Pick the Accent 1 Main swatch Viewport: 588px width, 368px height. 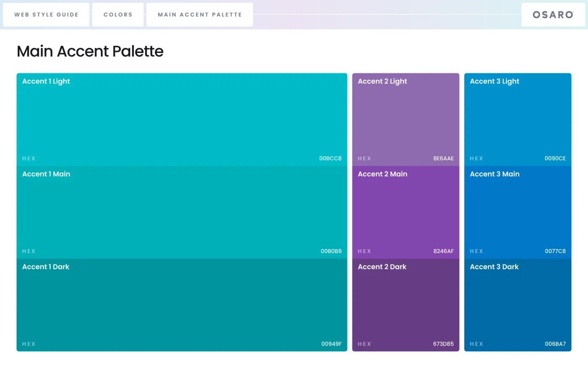coord(182,212)
